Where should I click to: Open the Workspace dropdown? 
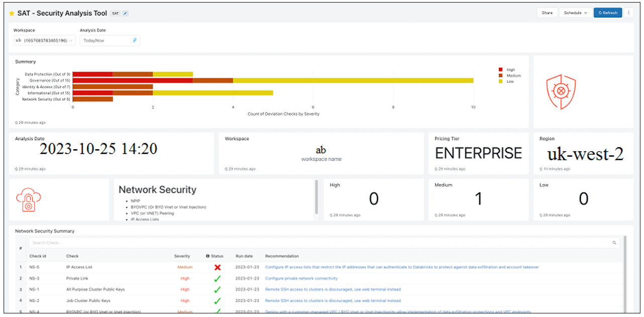(x=44, y=40)
